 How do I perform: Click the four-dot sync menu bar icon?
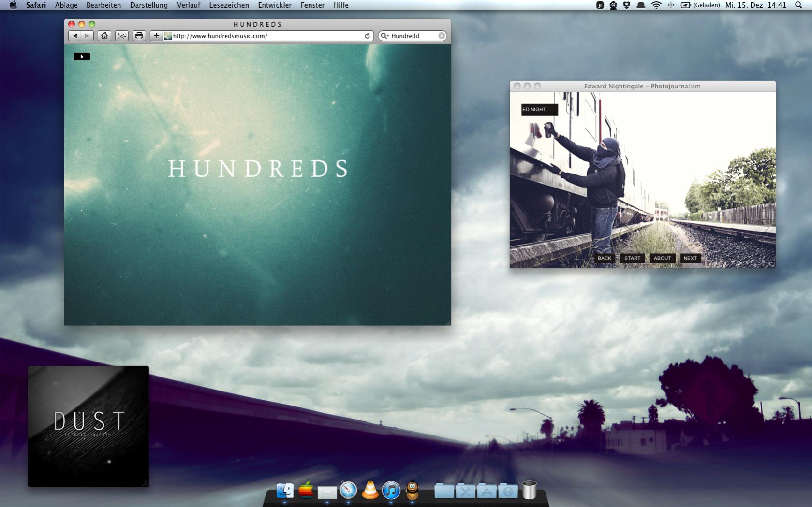pyautogui.click(x=671, y=5)
